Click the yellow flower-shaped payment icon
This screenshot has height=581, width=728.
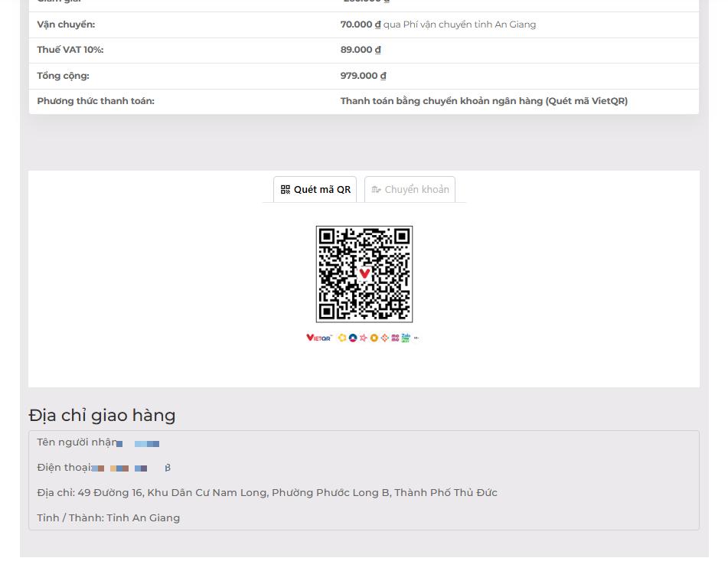341,337
